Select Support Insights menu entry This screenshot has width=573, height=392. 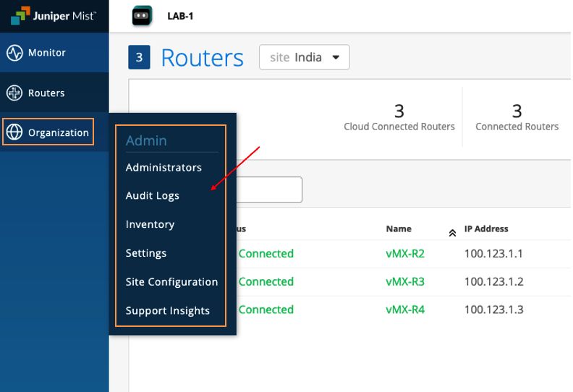click(x=168, y=310)
